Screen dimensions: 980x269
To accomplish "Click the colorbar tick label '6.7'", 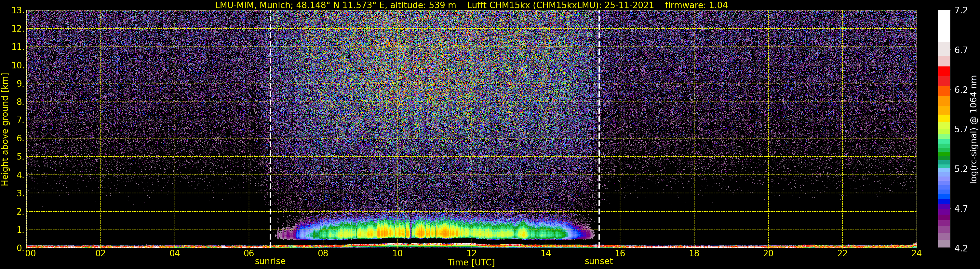I will (x=961, y=50).
